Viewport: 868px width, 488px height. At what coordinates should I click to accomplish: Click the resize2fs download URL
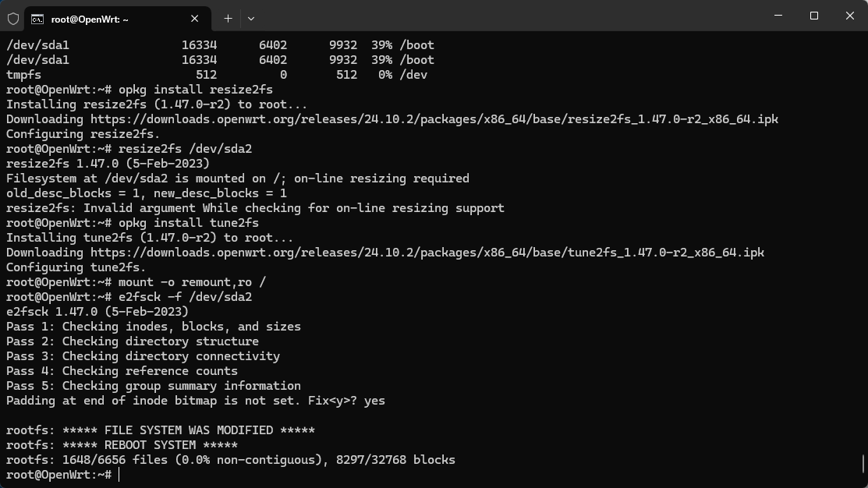tap(434, 119)
